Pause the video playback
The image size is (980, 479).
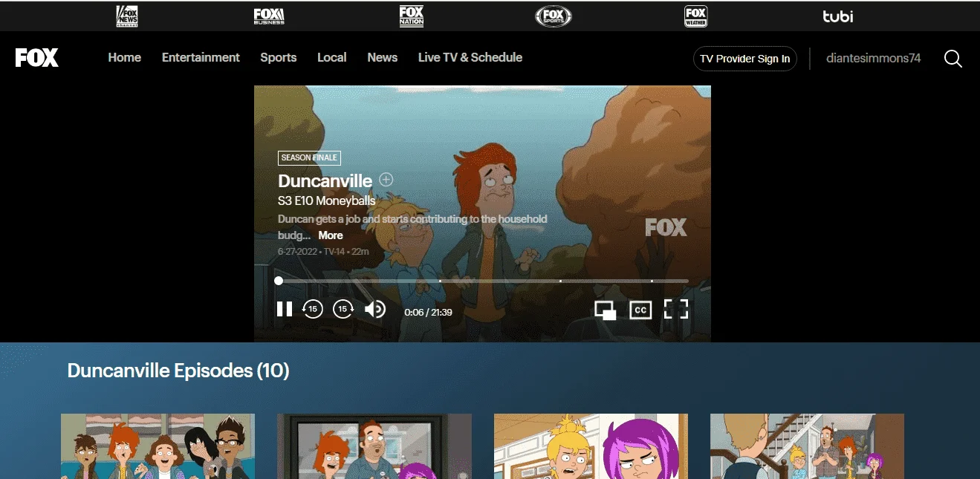point(285,309)
